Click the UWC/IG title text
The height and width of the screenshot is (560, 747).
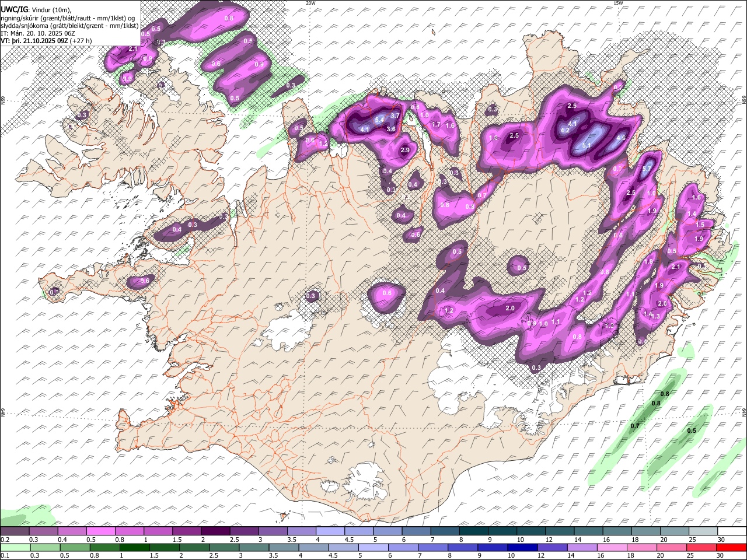point(13,9)
